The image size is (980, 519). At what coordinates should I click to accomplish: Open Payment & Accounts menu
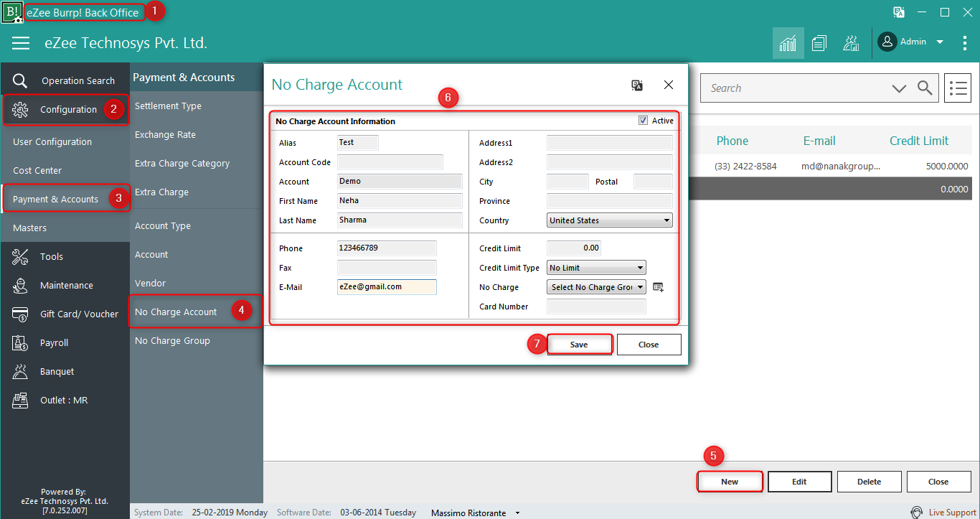[x=55, y=199]
